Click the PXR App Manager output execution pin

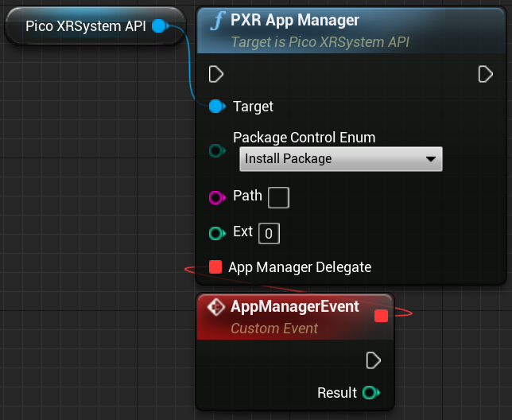[x=485, y=74]
